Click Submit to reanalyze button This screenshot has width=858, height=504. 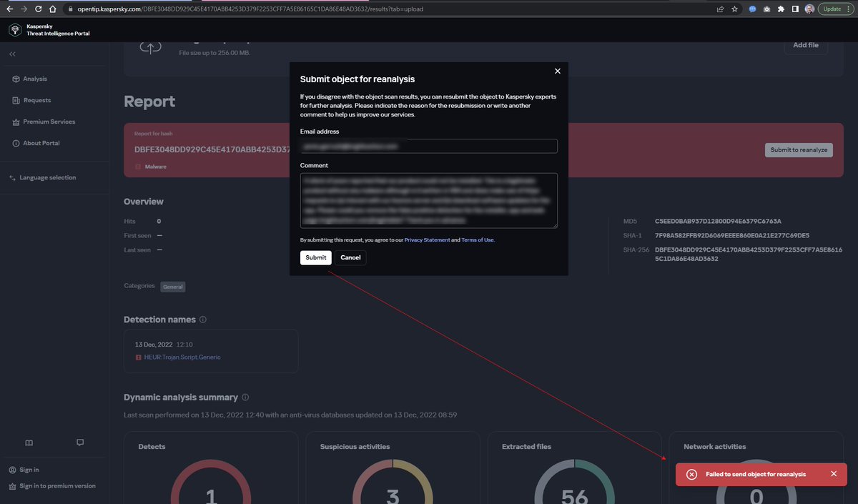click(x=799, y=149)
